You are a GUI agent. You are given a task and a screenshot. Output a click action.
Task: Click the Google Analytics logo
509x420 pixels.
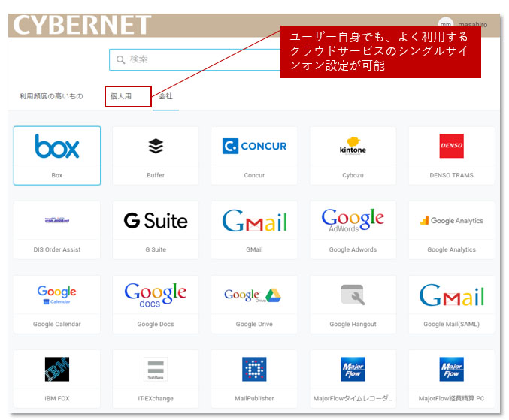(x=451, y=221)
